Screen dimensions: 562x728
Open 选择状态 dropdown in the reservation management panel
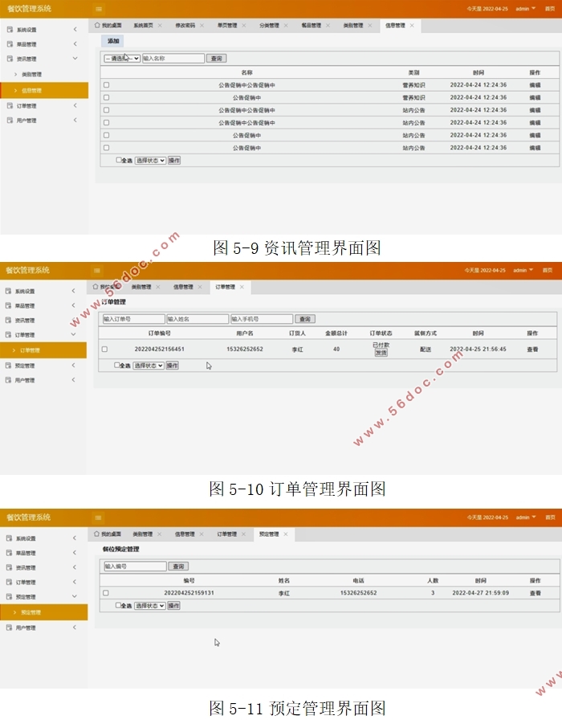click(x=149, y=606)
